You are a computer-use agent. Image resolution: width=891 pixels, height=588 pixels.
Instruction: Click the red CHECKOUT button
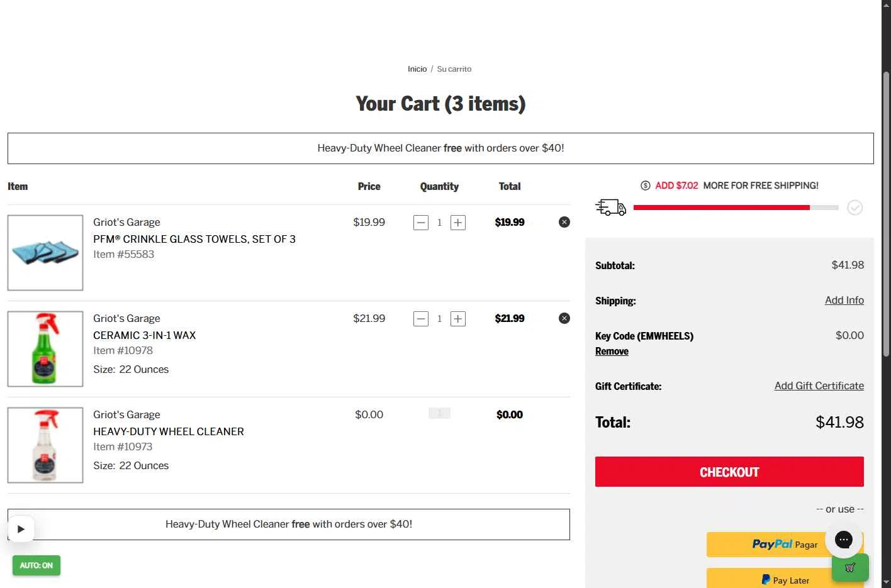coord(729,472)
